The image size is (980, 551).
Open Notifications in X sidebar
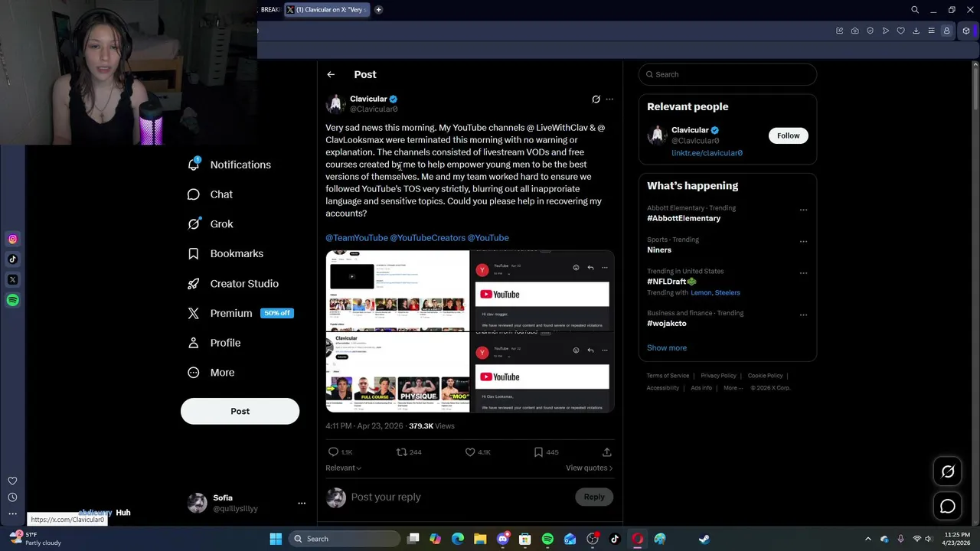pyautogui.click(x=229, y=165)
